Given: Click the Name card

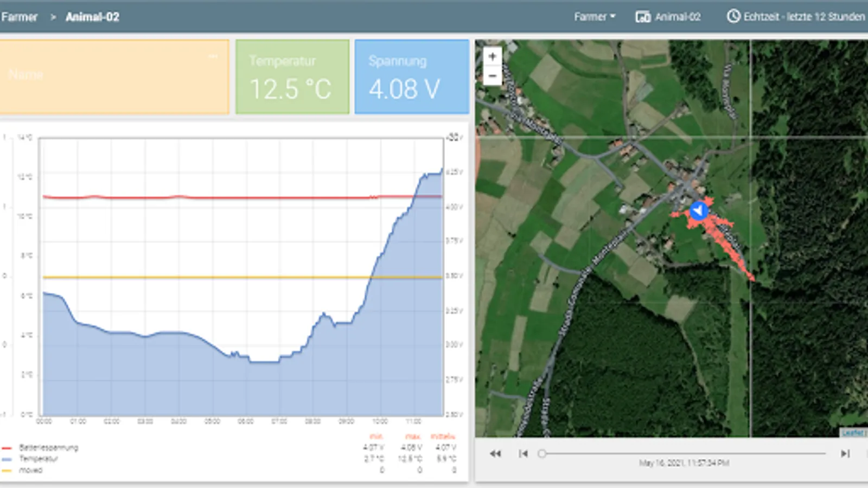Looking at the screenshot, I should [x=114, y=76].
